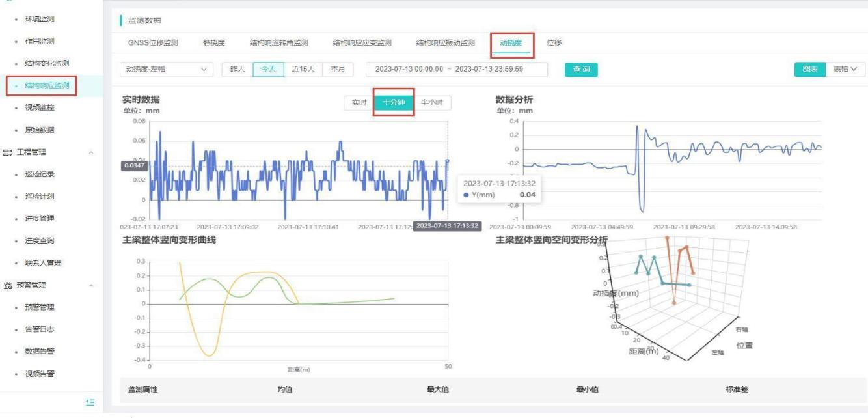Screen dimensions: 868x418
Task: Open the 结构响应振动监测 tab
Action: 446,43
